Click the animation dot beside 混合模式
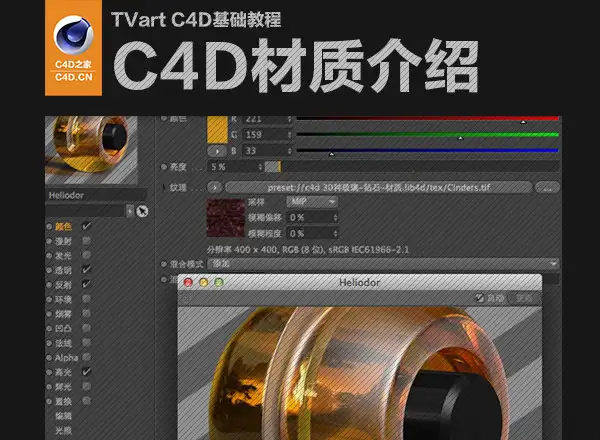 click(x=164, y=264)
